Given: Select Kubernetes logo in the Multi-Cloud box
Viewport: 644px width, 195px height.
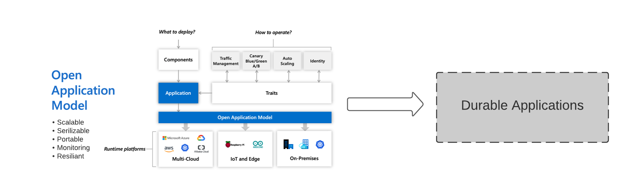Looking at the screenshot, I should 185,148.
